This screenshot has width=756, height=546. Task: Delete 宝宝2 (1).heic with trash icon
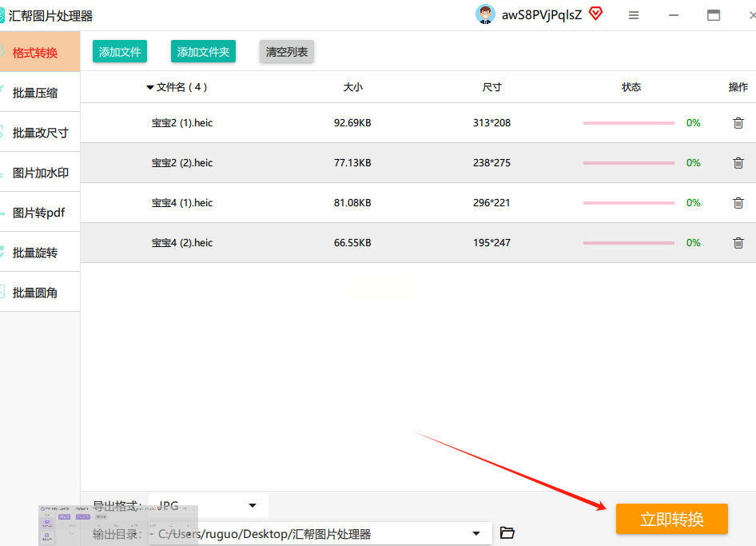[x=738, y=123]
